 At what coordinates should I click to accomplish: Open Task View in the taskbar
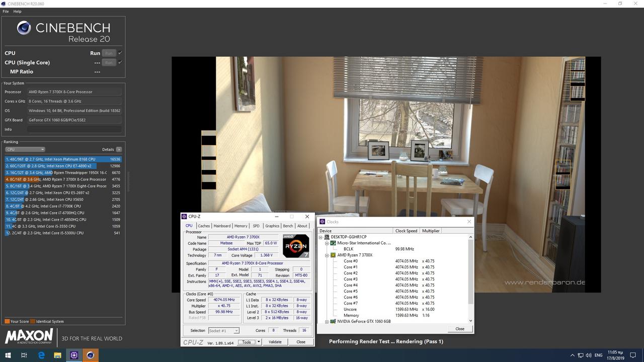pyautogui.click(x=24, y=355)
